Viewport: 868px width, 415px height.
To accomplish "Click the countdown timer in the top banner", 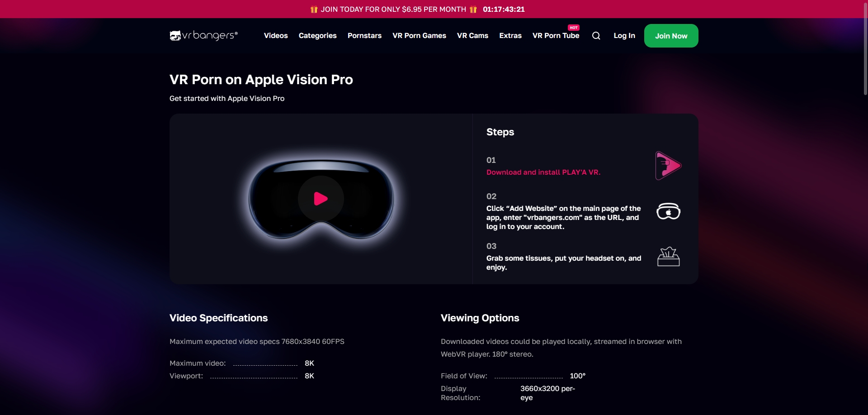I will click(503, 9).
